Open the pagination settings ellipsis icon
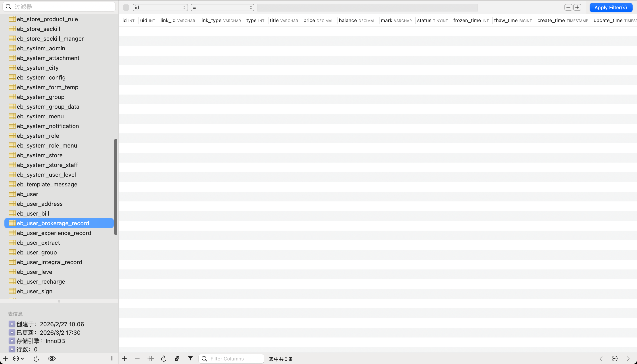 pos(614,358)
